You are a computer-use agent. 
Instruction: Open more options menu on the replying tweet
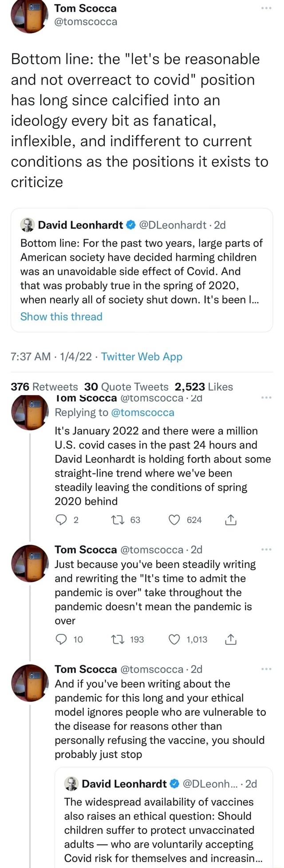266,398
